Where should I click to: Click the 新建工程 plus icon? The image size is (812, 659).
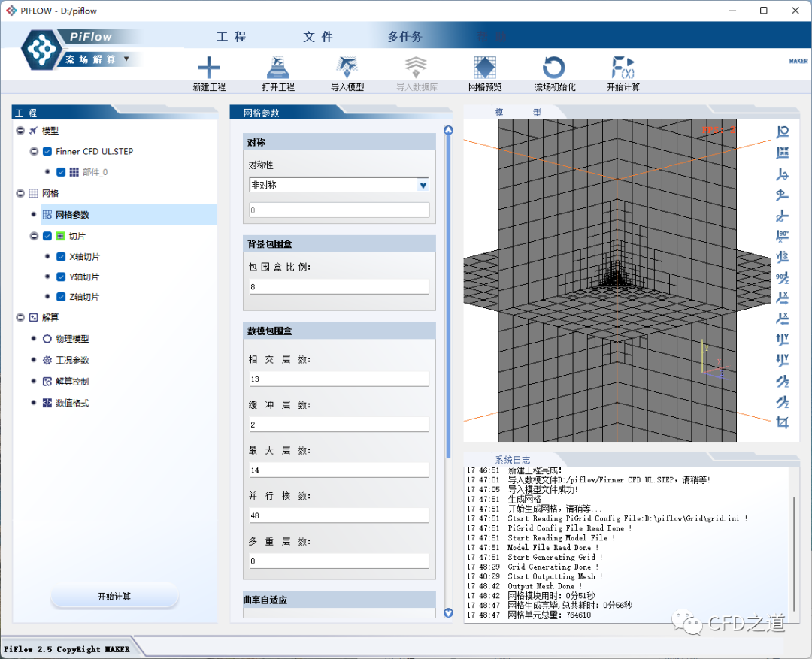click(x=208, y=67)
